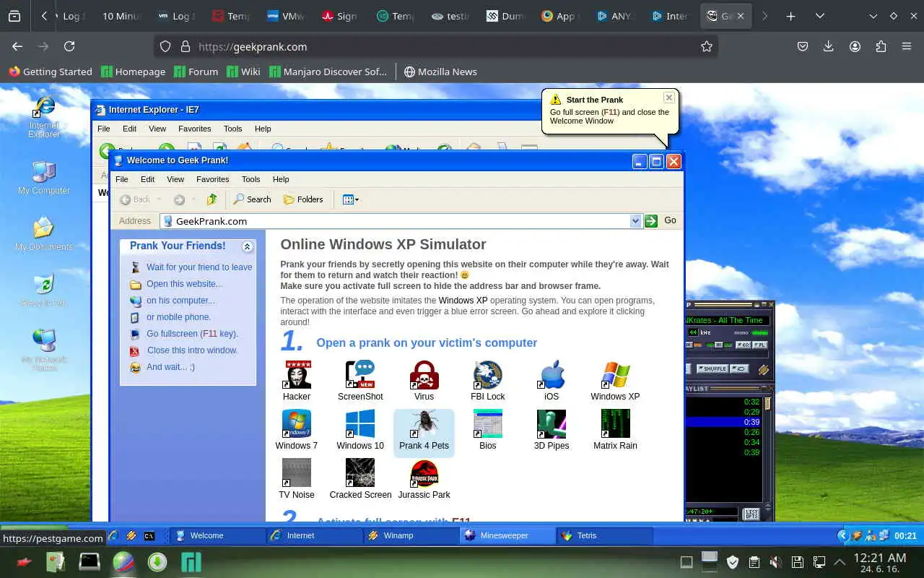Launch the ScreenShot prank icon
The height and width of the screenshot is (578, 924).
coord(360,381)
